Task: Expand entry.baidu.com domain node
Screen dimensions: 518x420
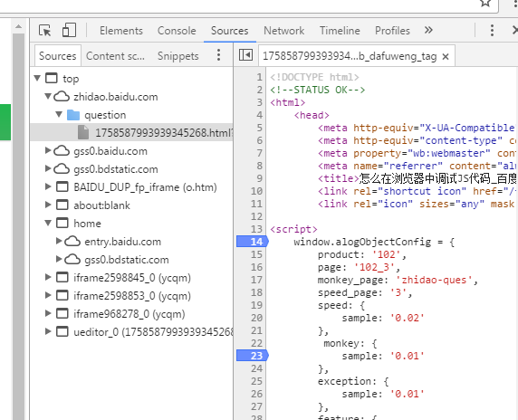Action: pyautogui.click(x=59, y=241)
